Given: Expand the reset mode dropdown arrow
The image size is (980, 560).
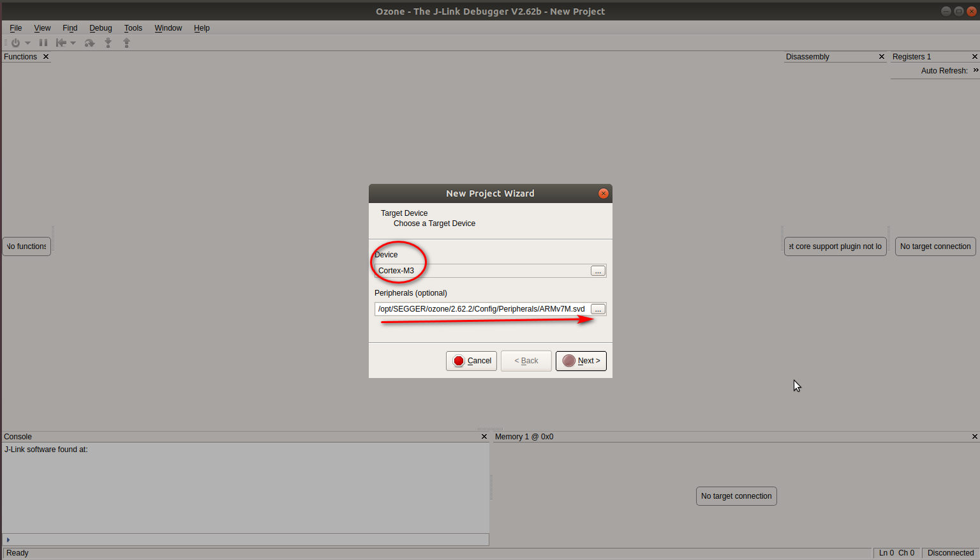Looking at the screenshot, I should [73, 43].
